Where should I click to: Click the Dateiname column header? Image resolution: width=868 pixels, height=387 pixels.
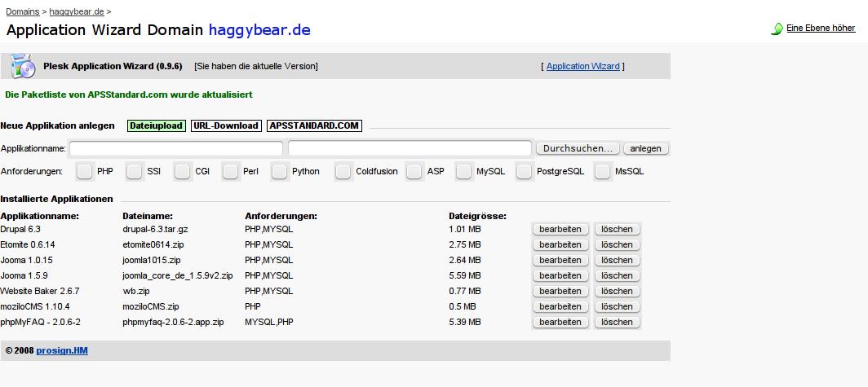[x=148, y=216]
